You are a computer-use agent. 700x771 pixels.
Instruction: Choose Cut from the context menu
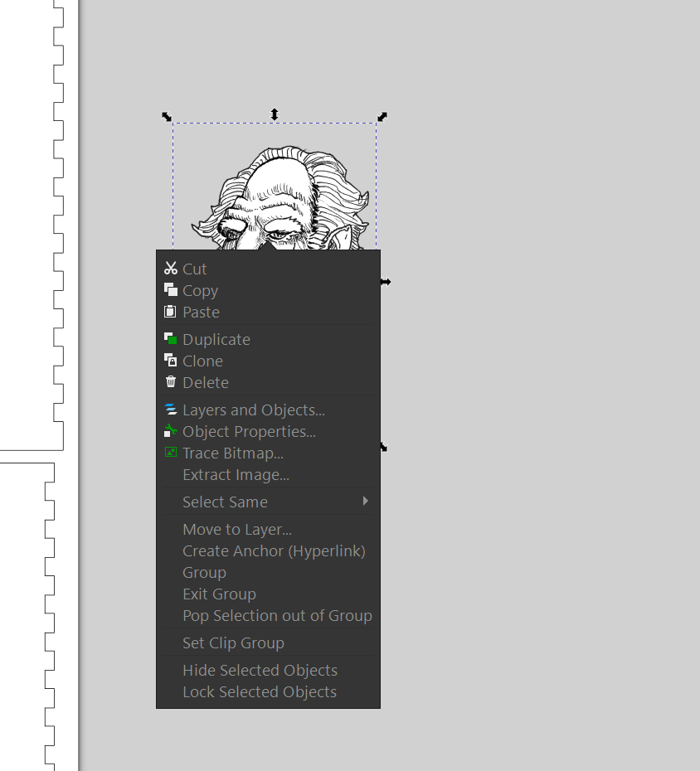(x=268, y=269)
